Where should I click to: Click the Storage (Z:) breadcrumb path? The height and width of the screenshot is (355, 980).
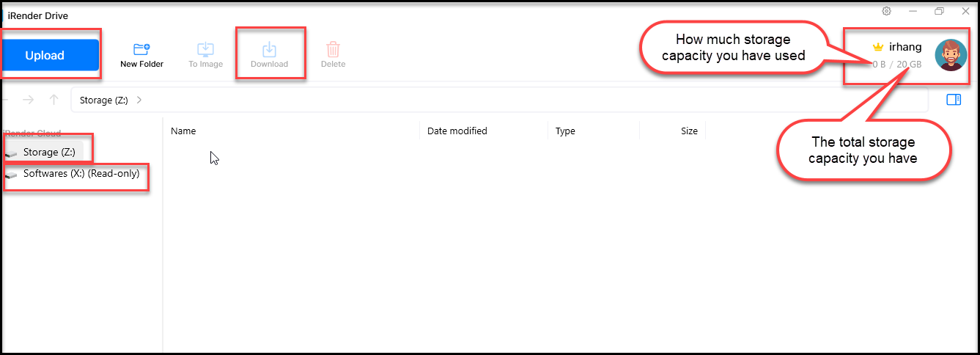103,100
